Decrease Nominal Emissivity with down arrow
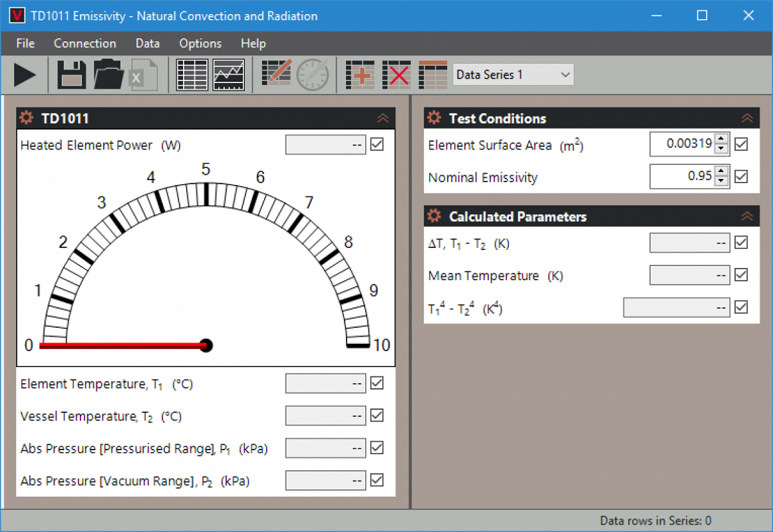773x532 pixels. [x=721, y=181]
